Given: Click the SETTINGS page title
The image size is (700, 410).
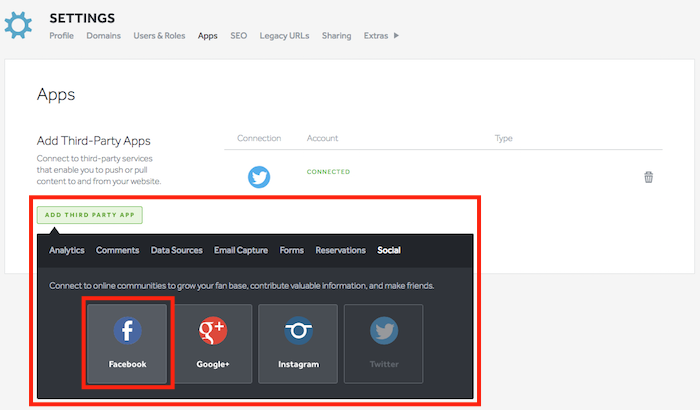Looking at the screenshot, I should pyautogui.click(x=82, y=18).
